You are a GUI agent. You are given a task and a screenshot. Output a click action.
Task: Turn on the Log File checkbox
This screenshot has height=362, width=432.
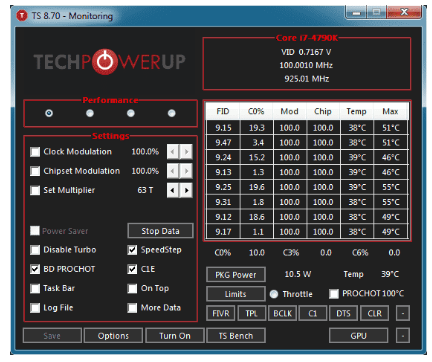(35, 308)
